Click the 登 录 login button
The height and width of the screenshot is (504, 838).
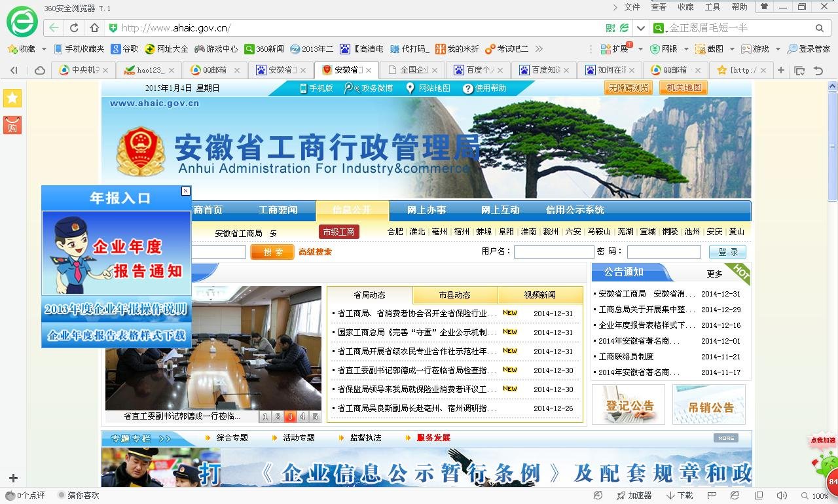(727, 251)
